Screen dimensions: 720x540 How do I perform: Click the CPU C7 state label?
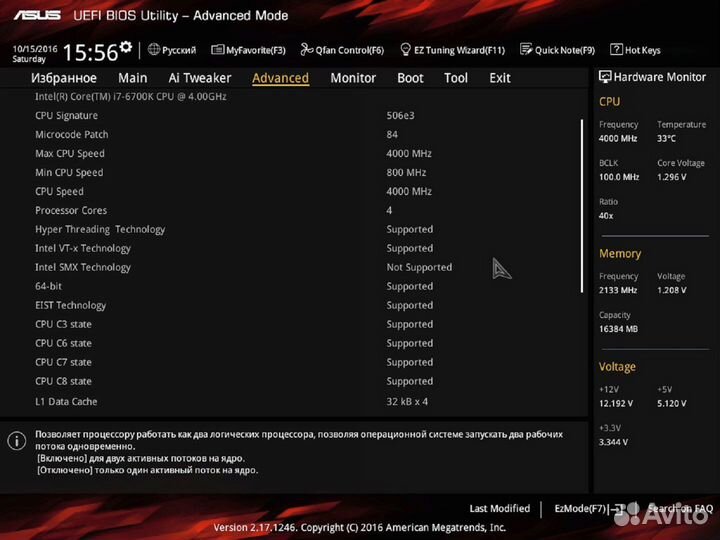(x=63, y=362)
